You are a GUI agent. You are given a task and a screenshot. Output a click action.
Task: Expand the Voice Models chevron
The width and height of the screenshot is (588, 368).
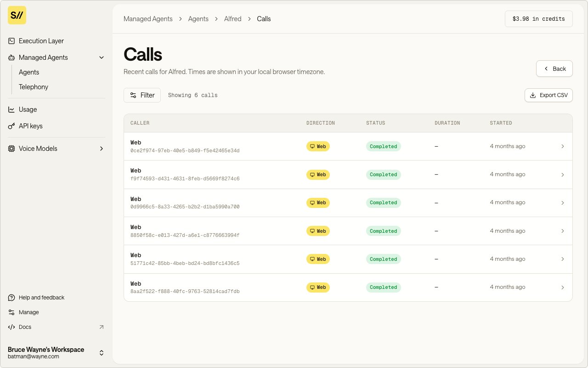102,149
